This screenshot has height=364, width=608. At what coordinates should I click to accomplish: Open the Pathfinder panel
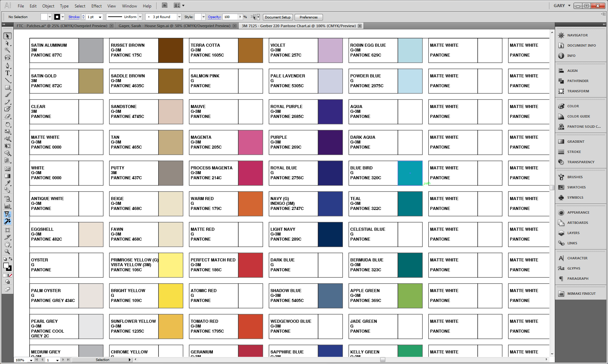click(578, 81)
